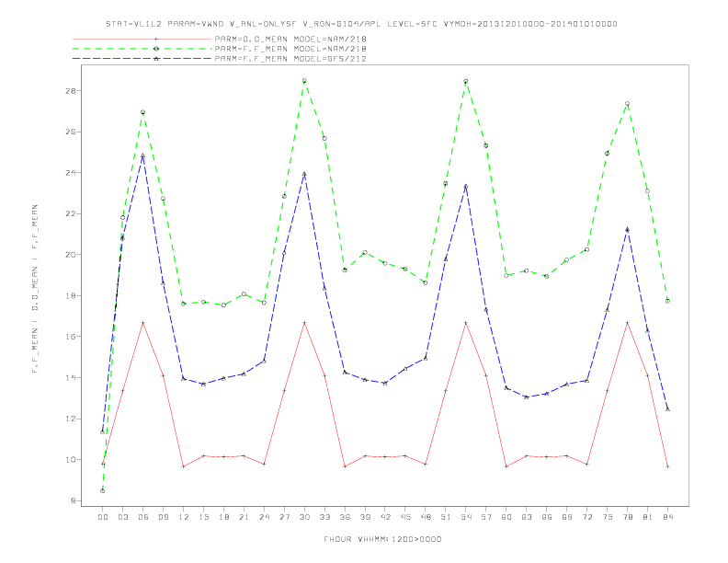Click x-axis tick label 54
Image resolution: width=728 pixels, height=563 pixels.
click(466, 517)
